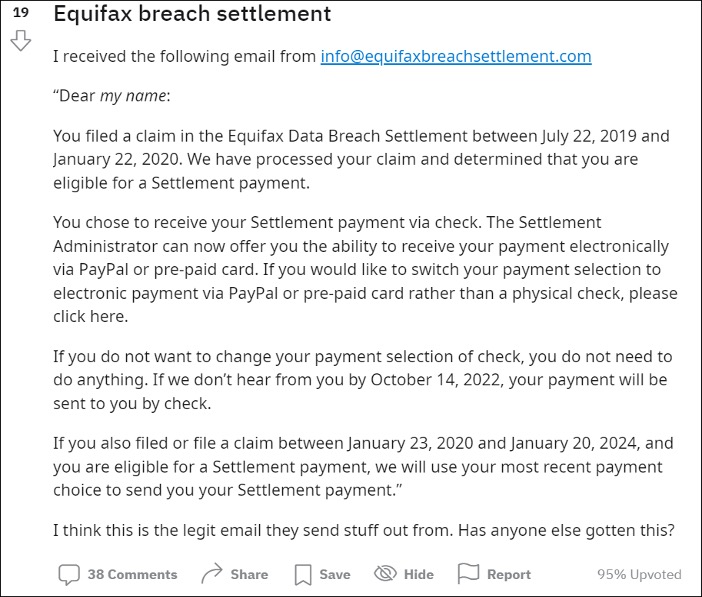Click the paragraph mentioning October 14, 2022

(361, 381)
